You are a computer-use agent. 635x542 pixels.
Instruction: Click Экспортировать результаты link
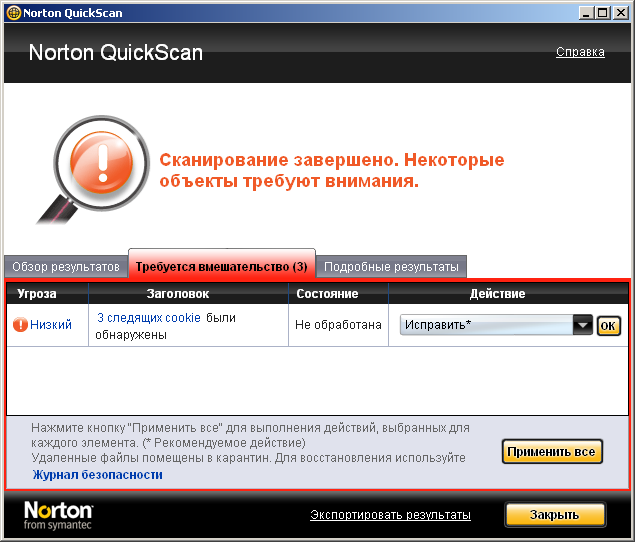pyautogui.click(x=390, y=515)
